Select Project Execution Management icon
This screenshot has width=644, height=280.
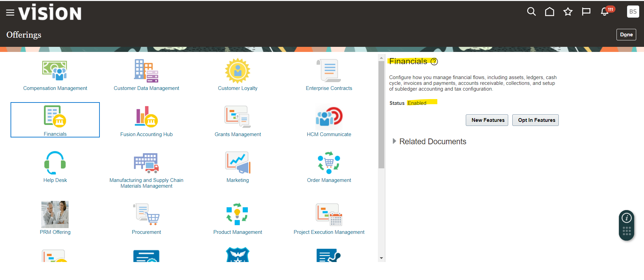[x=329, y=214]
